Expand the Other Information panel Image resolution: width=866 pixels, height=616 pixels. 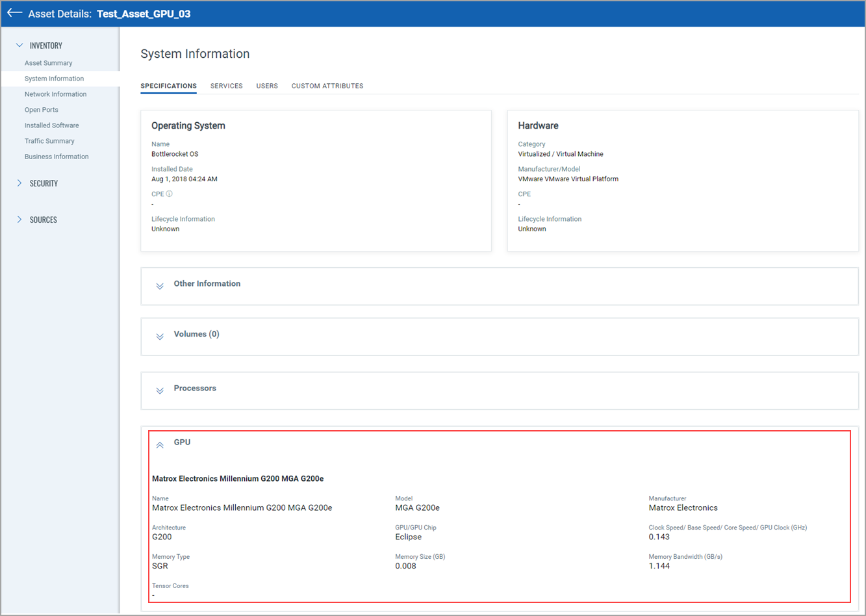(160, 286)
